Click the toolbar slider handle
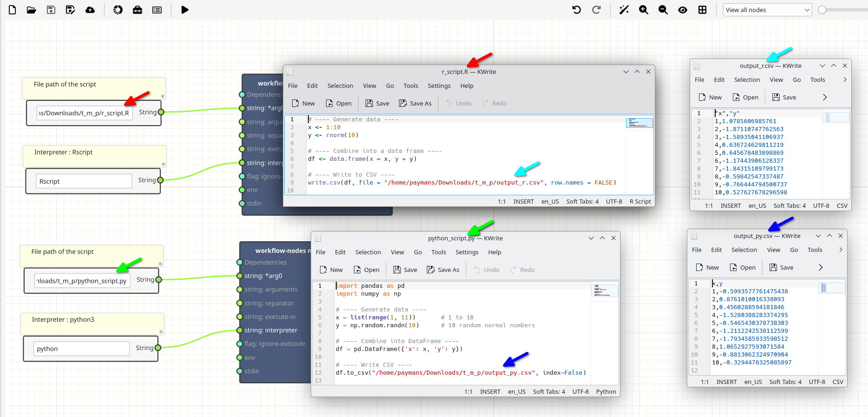Screen dimensions: 868x417 tap(822, 10)
